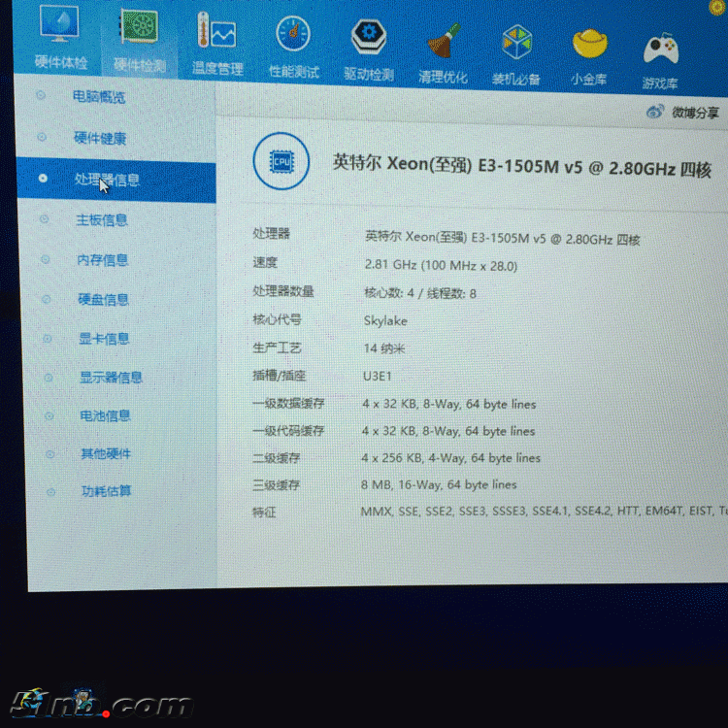728x728 pixels.
Task: Open 驱动检测 gear box icon
Action: pos(368,36)
